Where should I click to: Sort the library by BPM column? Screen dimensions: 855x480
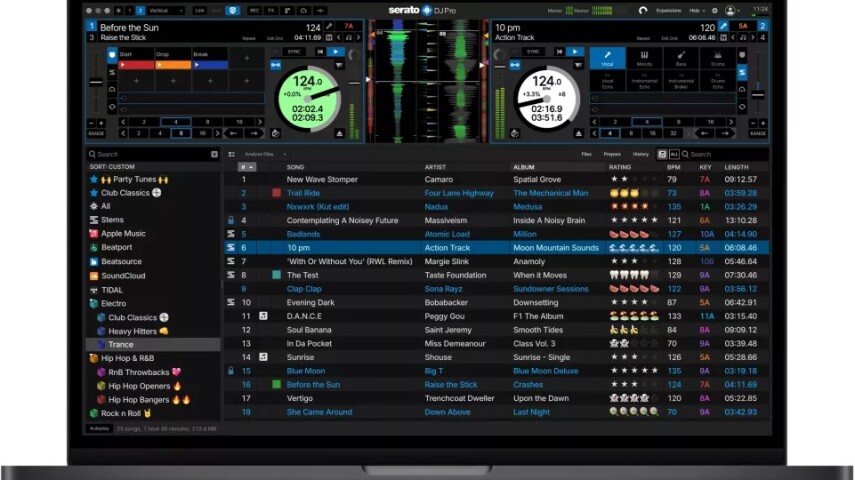coord(673,167)
